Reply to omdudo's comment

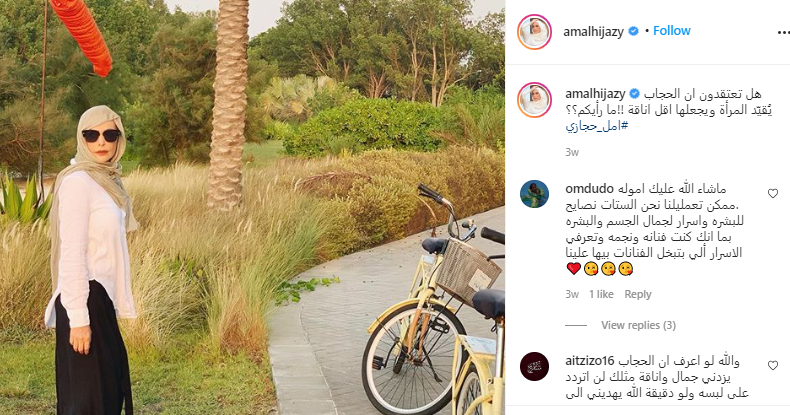[638, 294]
